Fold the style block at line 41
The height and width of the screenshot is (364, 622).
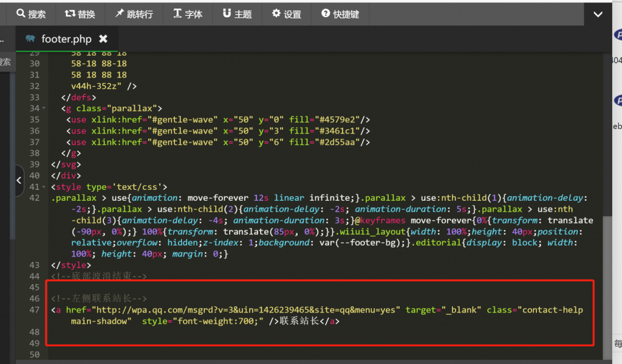click(x=44, y=187)
